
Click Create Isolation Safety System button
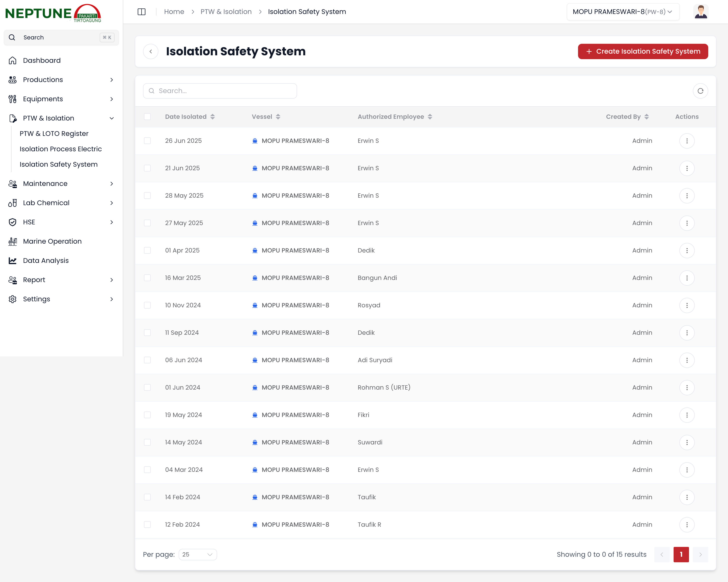[643, 51]
